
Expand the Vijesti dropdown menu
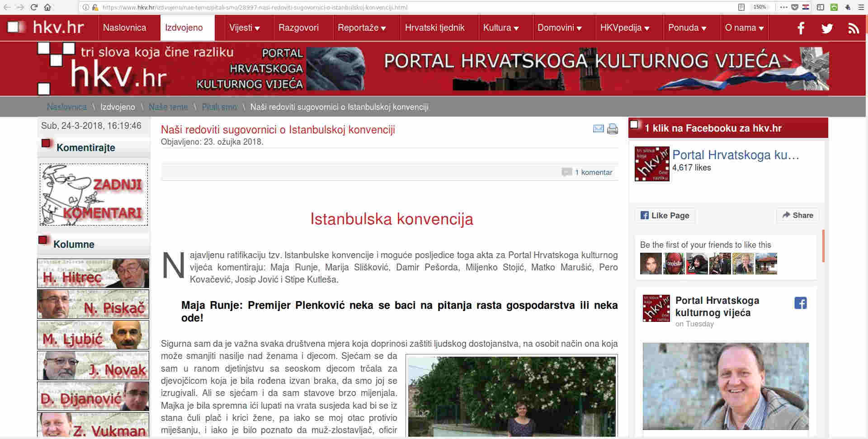[x=244, y=28]
